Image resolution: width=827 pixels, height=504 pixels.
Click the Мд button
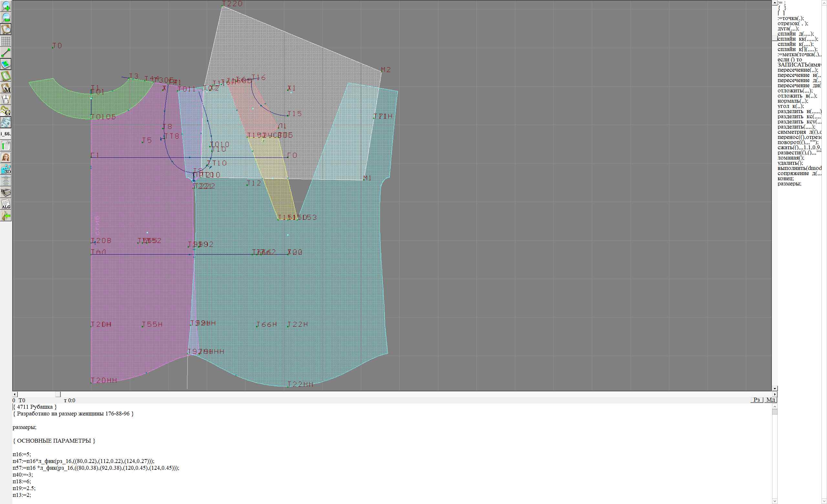point(770,400)
